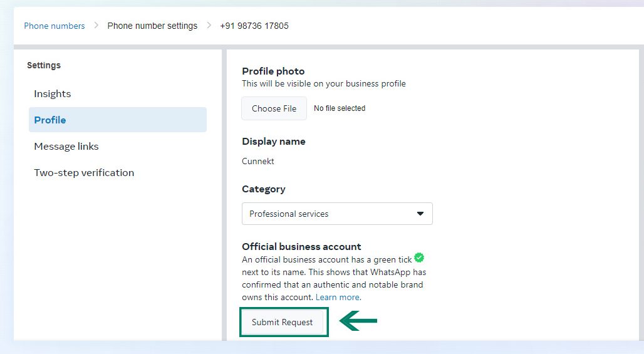
Task: Open Two-step verification settings
Action: tap(84, 172)
